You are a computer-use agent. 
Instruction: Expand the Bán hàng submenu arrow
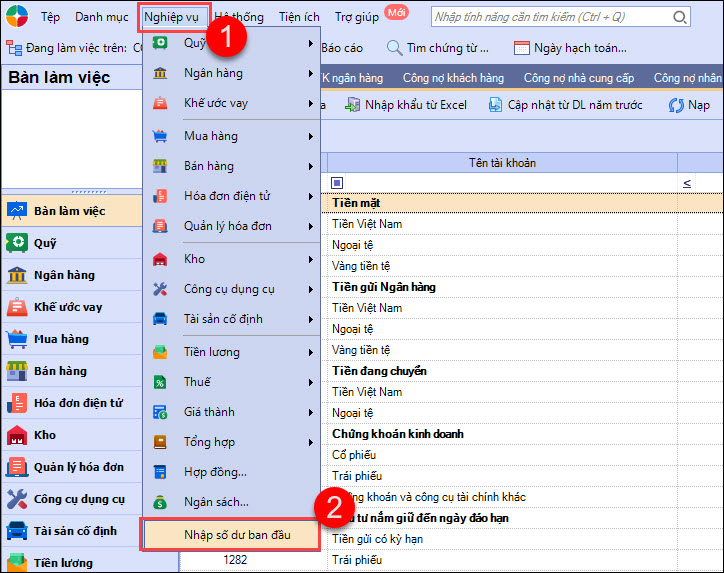(x=311, y=166)
